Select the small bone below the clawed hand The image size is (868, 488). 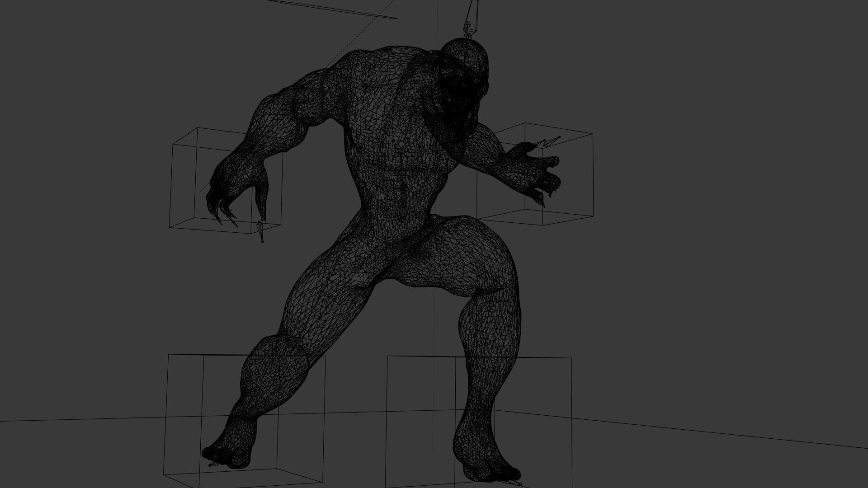pos(260,231)
